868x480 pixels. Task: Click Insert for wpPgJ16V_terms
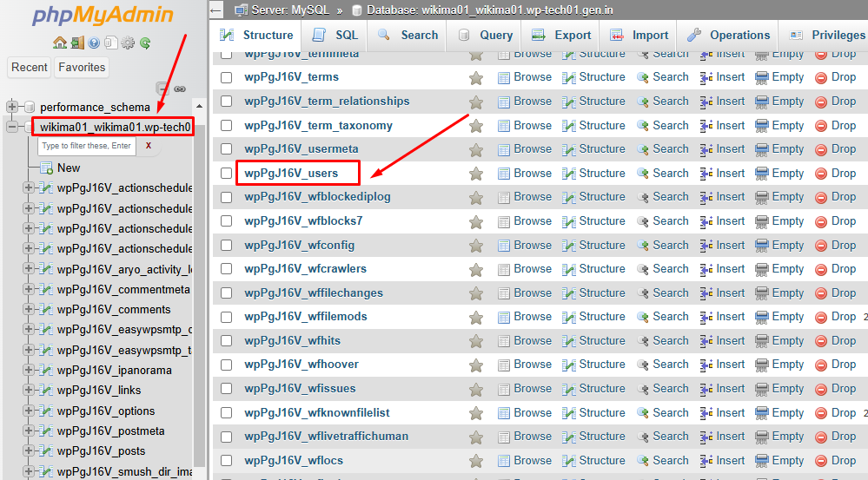click(722, 77)
